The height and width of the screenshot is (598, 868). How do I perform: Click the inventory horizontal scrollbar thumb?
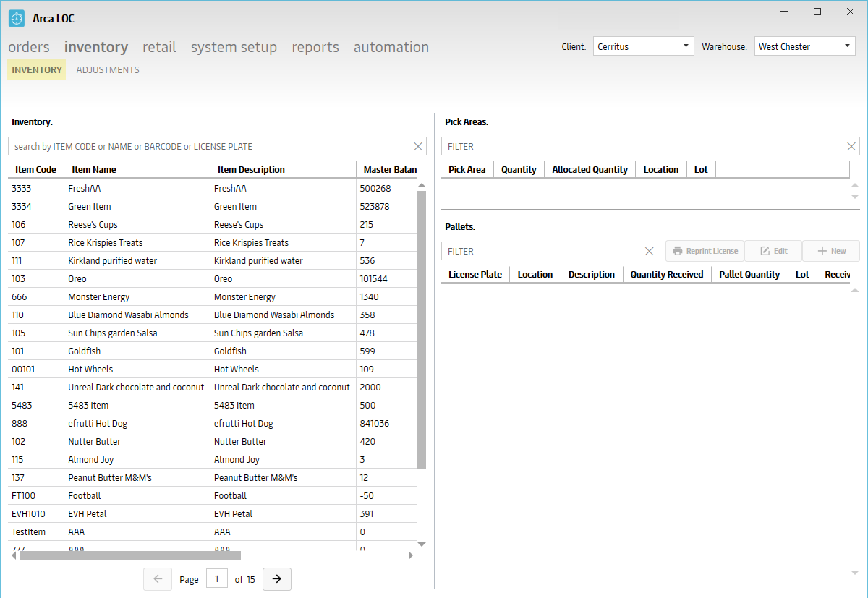point(130,555)
